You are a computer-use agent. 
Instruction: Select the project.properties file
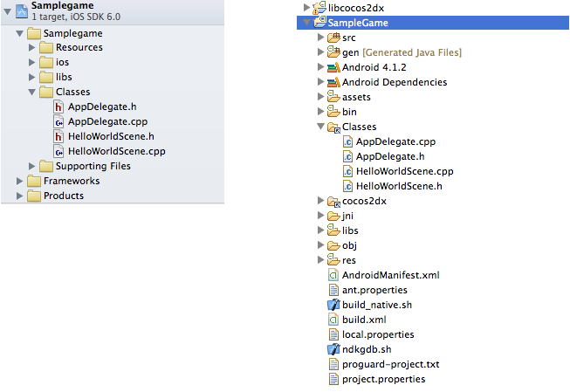click(x=383, y=379)
